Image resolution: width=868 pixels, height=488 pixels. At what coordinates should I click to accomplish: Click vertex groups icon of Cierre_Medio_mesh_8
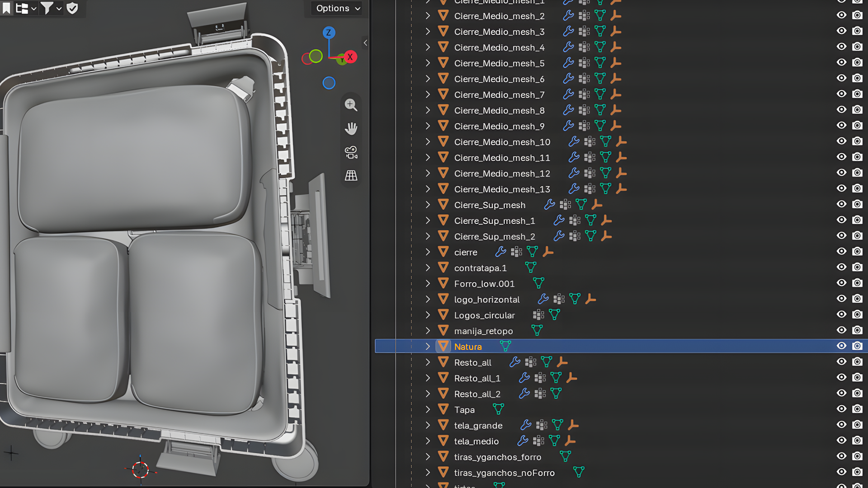pos(584,110)
